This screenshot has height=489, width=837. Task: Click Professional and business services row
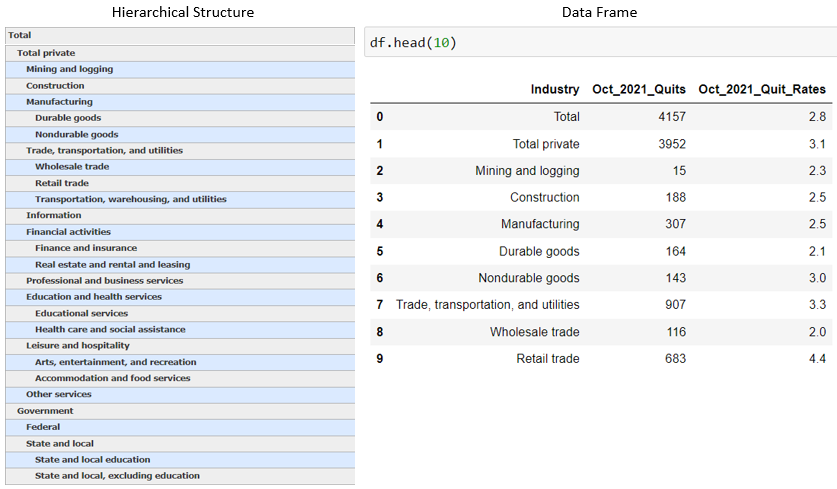[104, 281]
